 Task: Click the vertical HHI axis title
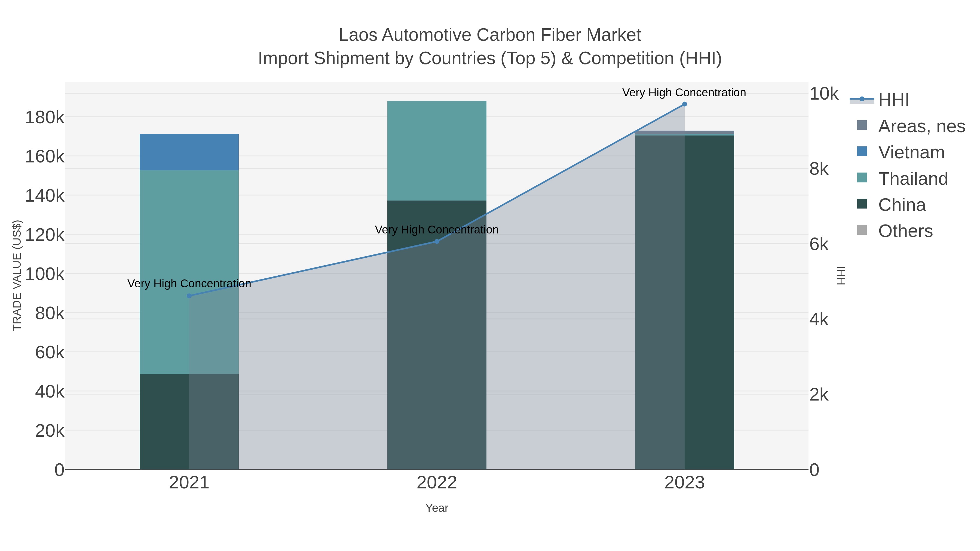coord(841,275)
